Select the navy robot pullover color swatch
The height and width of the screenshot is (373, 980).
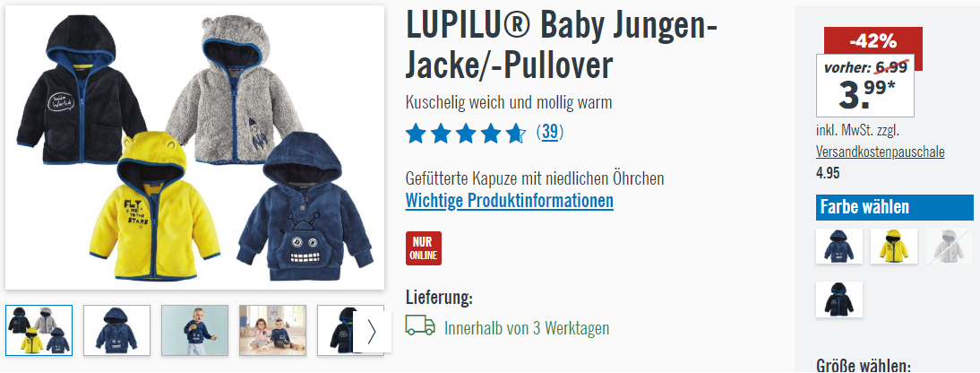(x=838, y=246)
